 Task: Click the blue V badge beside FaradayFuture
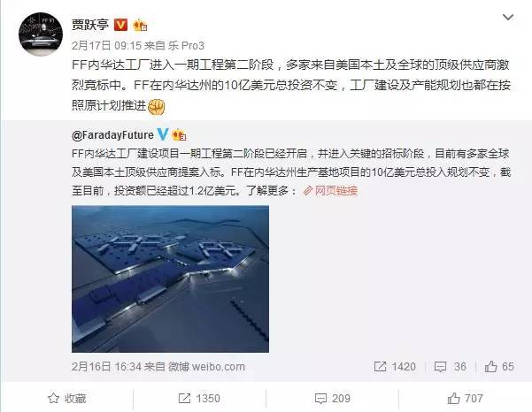pyautogui.click(x=163, y=134)
